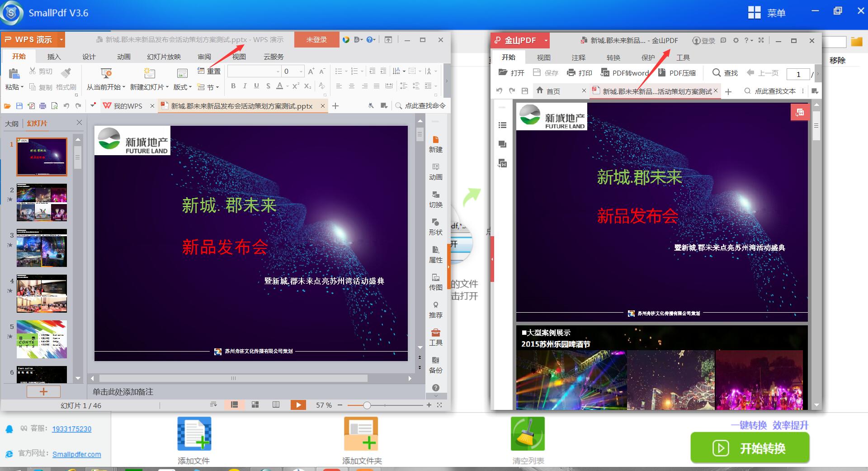Click the 登录 login button in 金山PDF
Screen dimensions: 868x471
point(704,41)
